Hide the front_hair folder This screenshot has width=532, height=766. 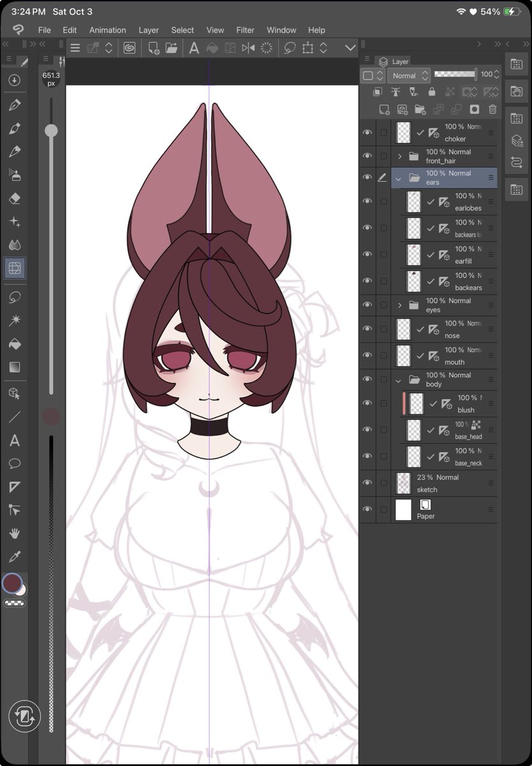pyautogui.click(x=367, y=156)
